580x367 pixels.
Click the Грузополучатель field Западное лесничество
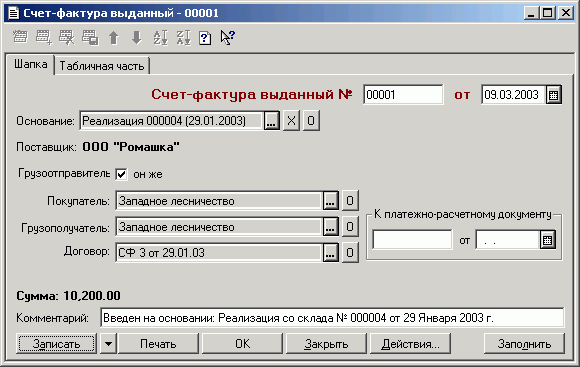[219, 226]
